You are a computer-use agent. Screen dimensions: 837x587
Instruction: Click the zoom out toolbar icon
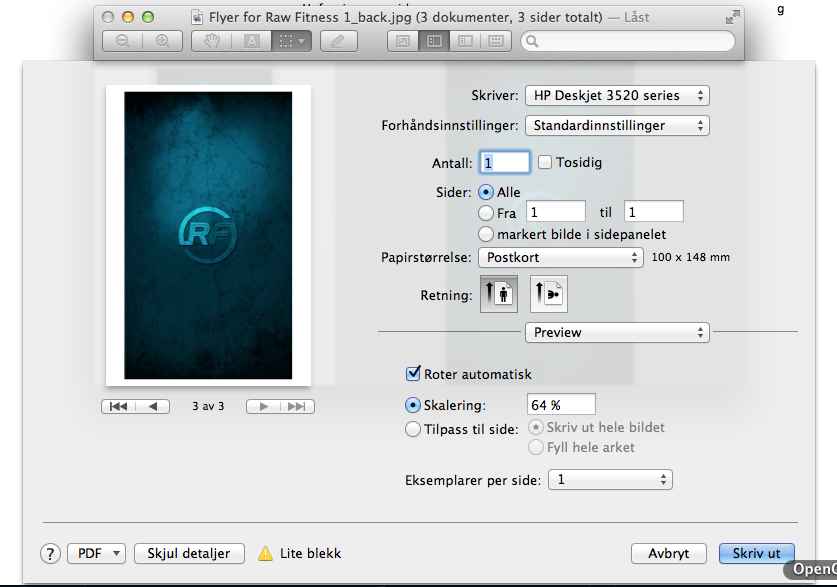(x=123, y=41)
